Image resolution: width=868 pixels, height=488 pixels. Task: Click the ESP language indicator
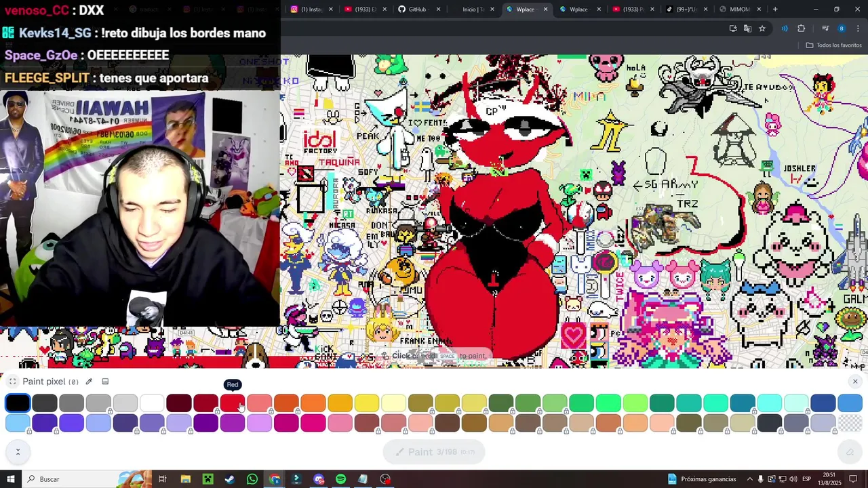807,479
